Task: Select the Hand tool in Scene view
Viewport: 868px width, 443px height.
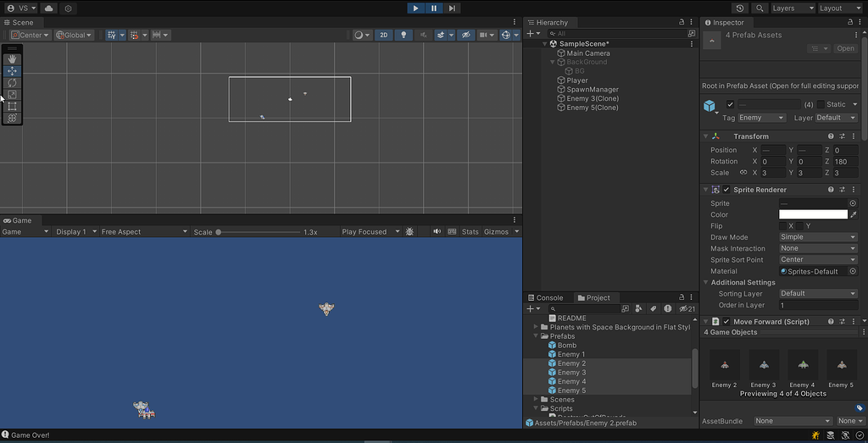Action: coord(12,59)
